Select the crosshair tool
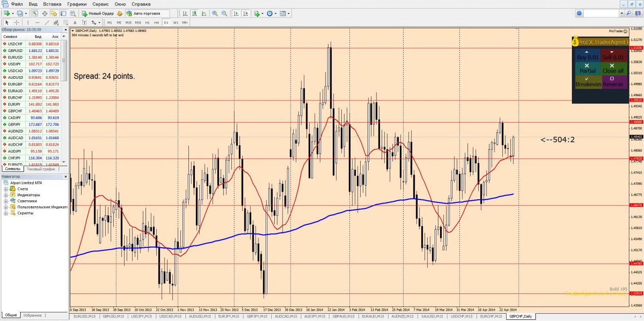The height and width of the screenshot is (321, 644). pos(17,22)
